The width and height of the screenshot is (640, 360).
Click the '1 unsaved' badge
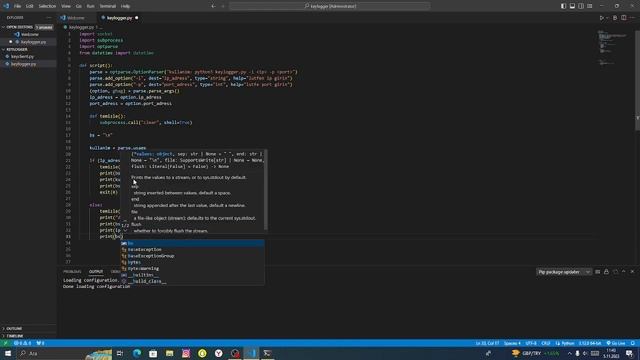point(44,27)
